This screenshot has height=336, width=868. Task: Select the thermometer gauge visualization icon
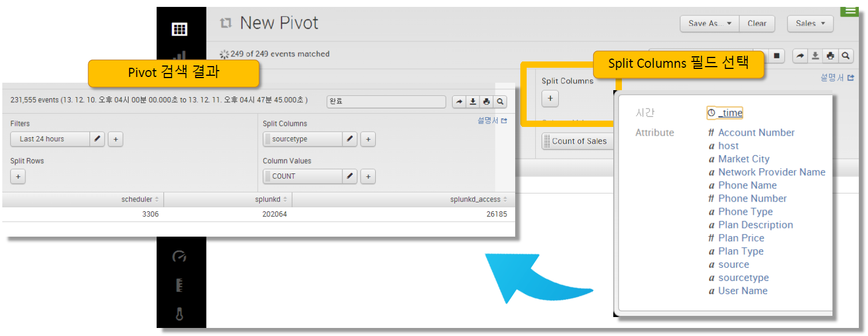pyautogui.click(x=181, y=314)
